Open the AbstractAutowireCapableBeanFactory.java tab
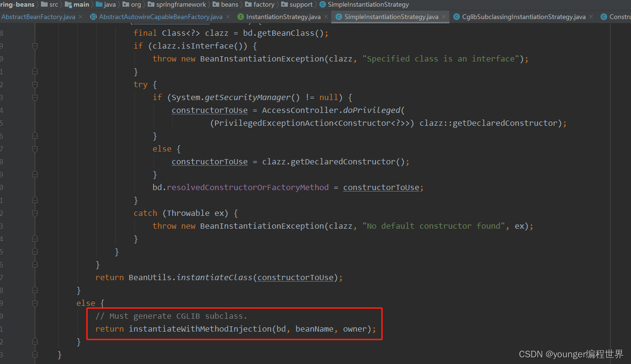 pos(161,17)
